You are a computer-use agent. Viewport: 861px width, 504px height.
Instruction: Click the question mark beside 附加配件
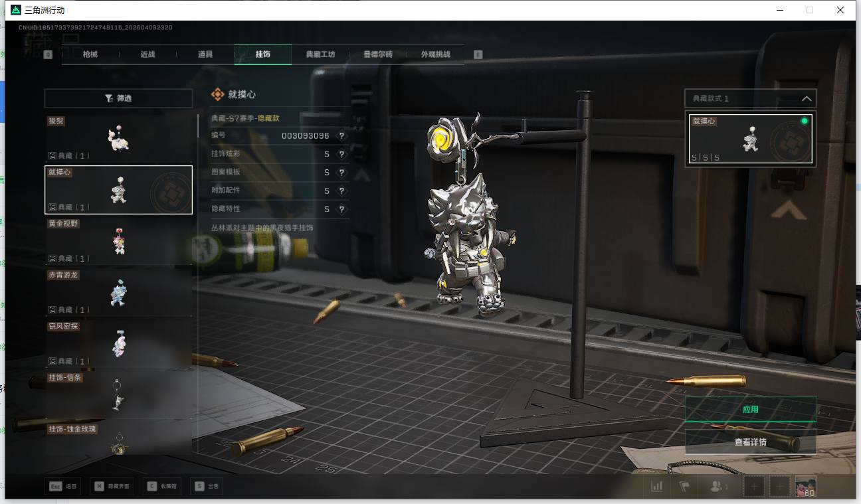click(341, 191)
